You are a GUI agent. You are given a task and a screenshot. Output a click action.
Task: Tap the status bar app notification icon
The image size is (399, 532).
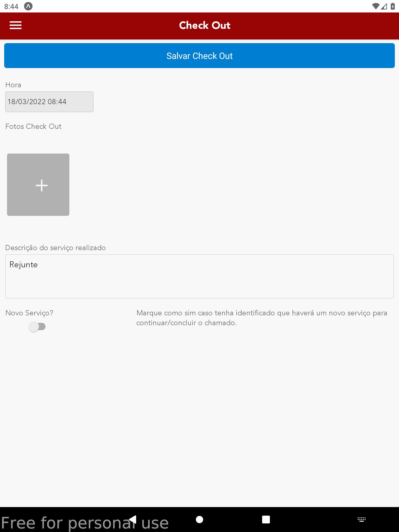(28, 6)
